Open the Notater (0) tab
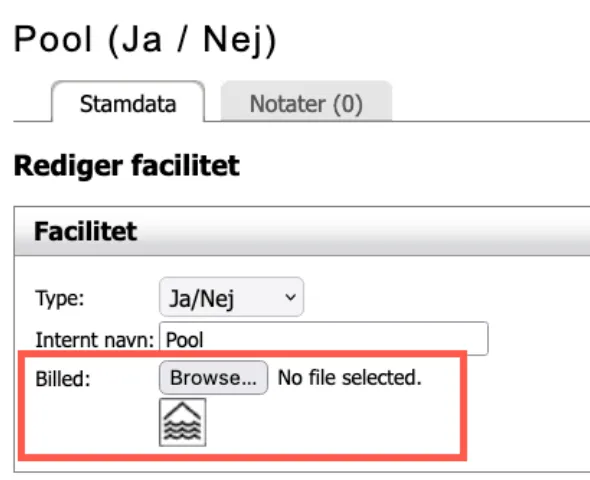The height and width of the screenshot is (480, 590). point(306,102)
